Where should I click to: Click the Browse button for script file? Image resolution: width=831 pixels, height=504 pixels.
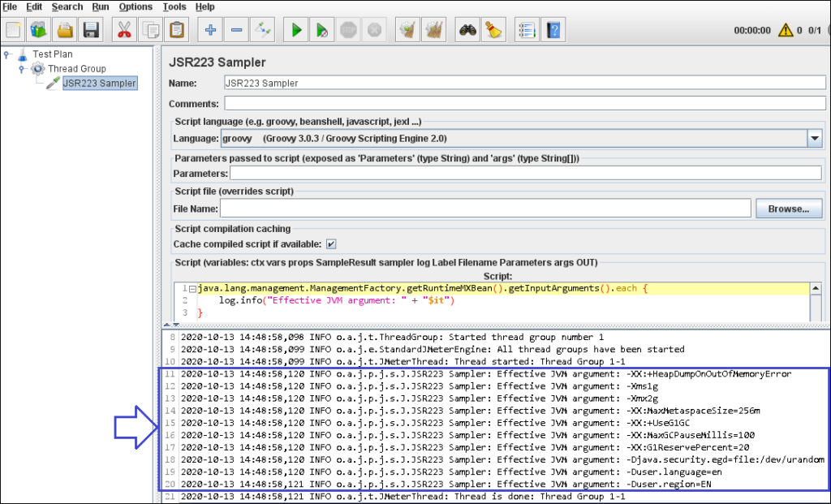point(788,209)
